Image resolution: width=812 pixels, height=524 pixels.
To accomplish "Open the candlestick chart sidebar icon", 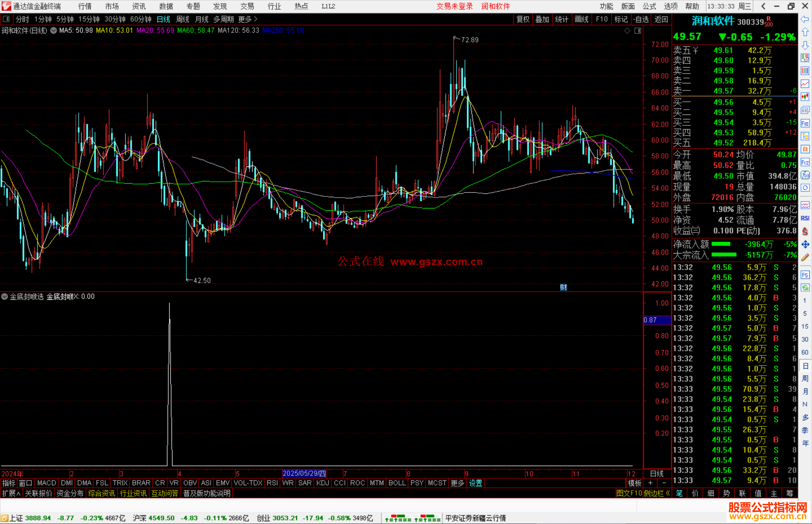I will pos(805,97).
